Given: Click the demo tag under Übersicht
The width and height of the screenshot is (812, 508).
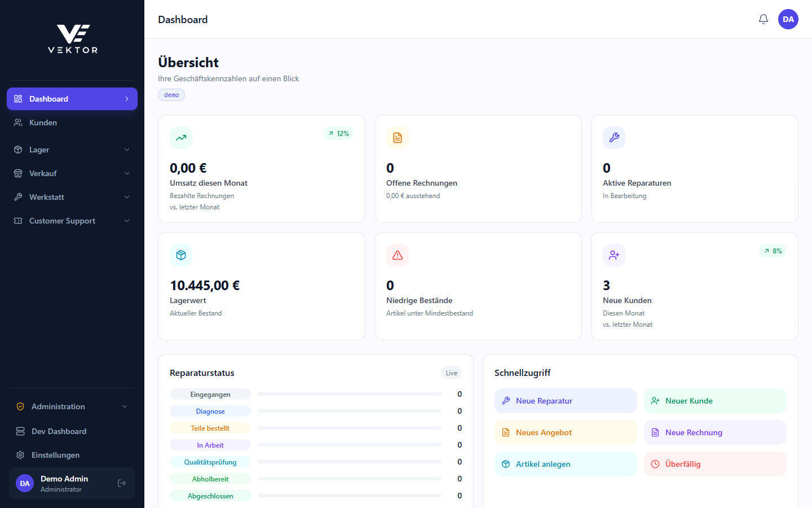Looking at the screenshot, I should click(x=171, y=95).
